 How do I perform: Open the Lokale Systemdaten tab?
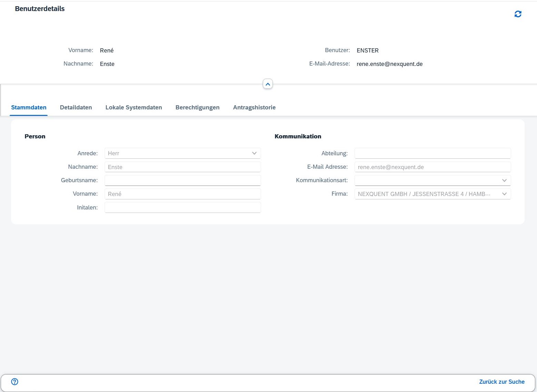[133, 107]
